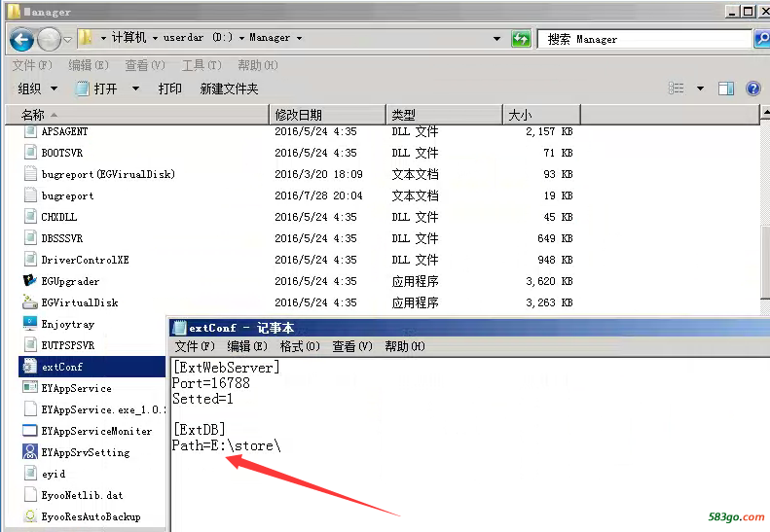Open Explorer 帮助(H) menu
The height and width of the screenshot is (532, 770).
pyautogui.click(x=258, y=65)
